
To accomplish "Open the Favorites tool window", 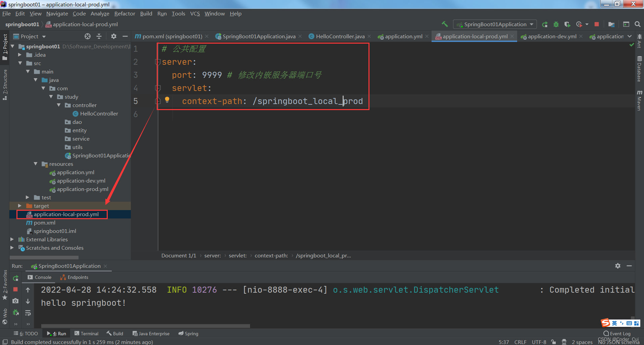I will coord(5,285).
